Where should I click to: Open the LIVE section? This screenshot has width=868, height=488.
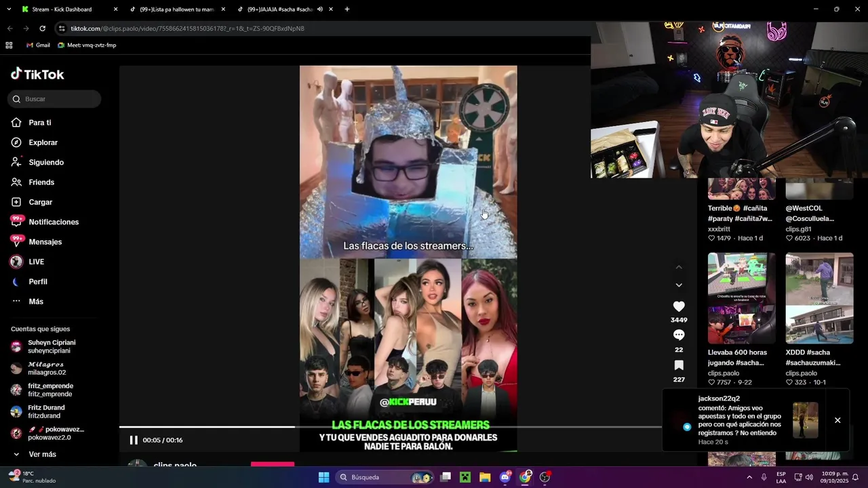coord(28,262)
